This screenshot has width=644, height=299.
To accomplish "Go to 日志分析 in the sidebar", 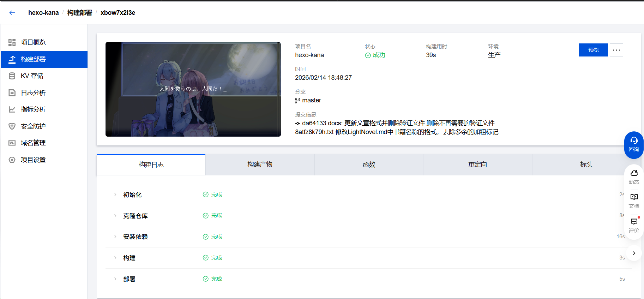I will (x=33, y=93).
